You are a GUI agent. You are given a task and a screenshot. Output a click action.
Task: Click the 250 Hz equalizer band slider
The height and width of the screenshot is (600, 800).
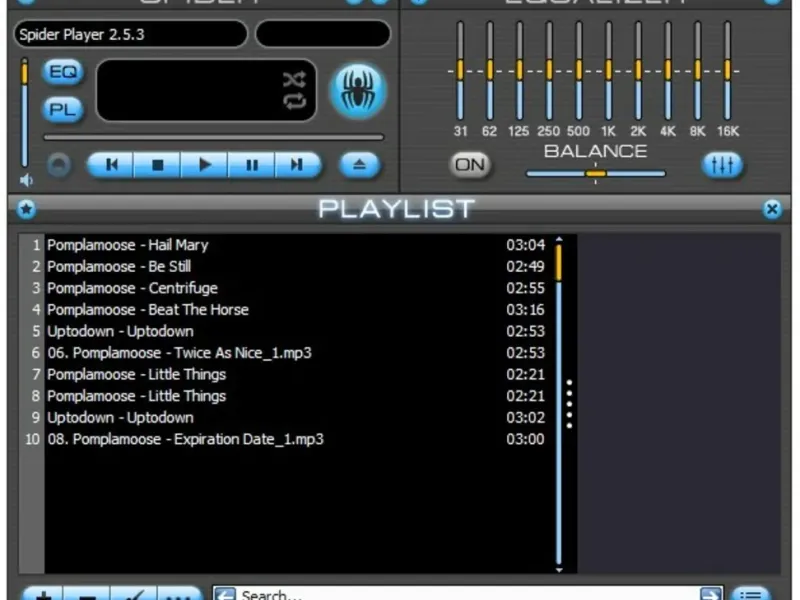tap(549, 70)
